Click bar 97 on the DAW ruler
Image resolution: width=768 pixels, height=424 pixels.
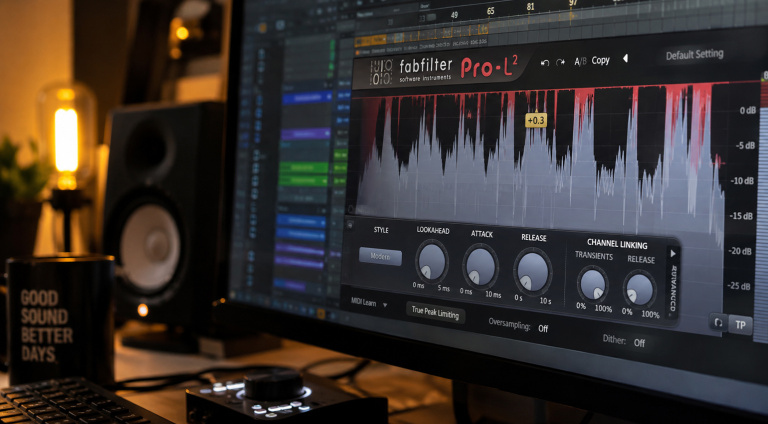pos(573,3)
